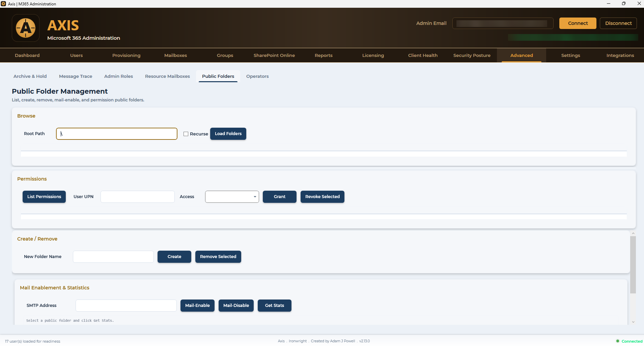Open the Dashboard tab
This screenshot has height=346, width=644.
click(x=27, y=55)
